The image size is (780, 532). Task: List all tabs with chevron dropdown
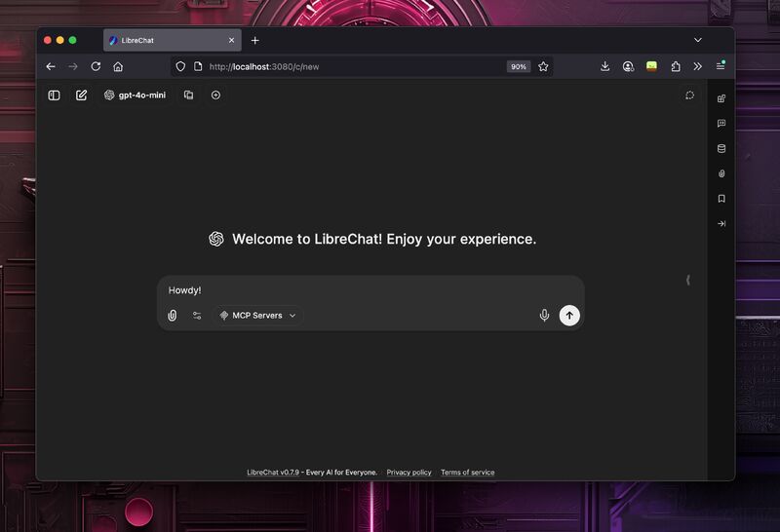point(698,40)
